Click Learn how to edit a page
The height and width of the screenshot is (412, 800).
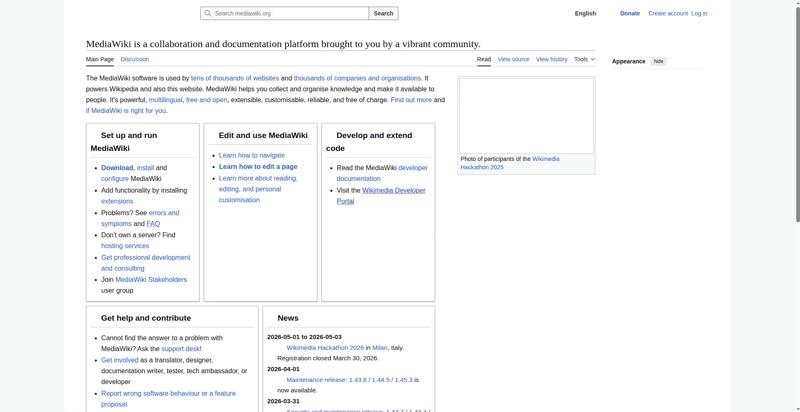click(258, 167)
